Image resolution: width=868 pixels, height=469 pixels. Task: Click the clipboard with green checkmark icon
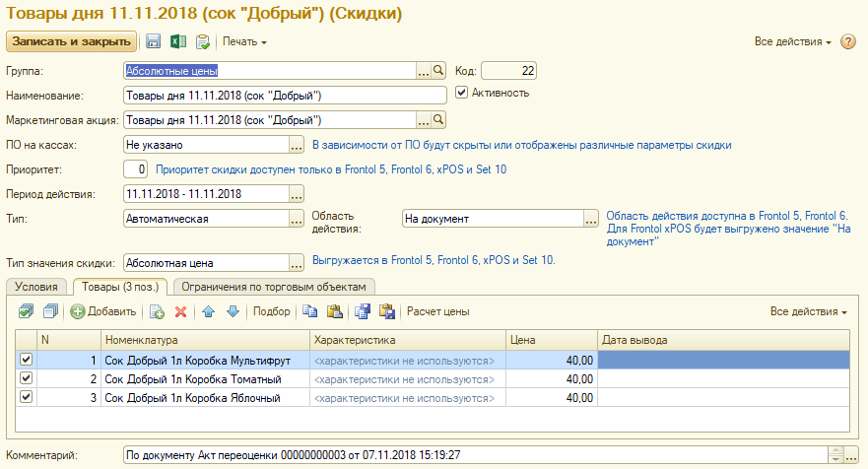tap(203, 41)
